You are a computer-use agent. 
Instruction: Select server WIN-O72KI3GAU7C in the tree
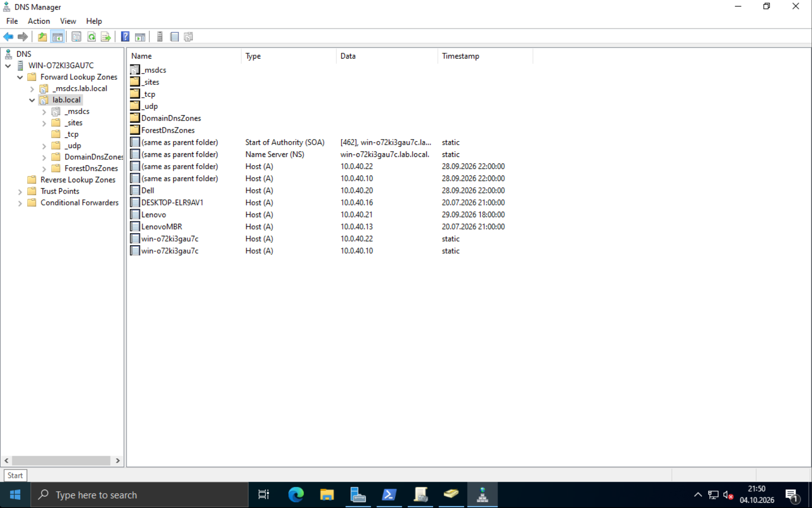click(x=61, y=65)
